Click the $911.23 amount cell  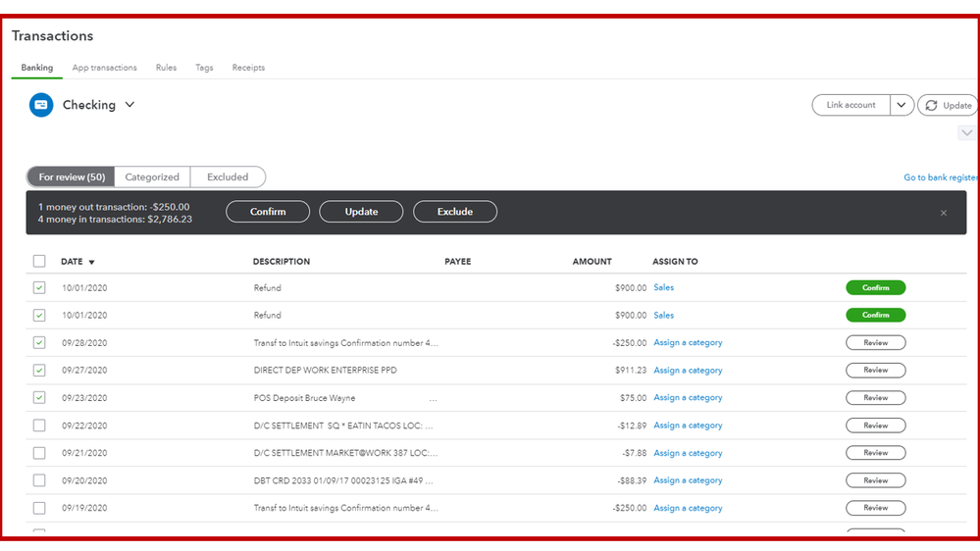pos(630,371)
